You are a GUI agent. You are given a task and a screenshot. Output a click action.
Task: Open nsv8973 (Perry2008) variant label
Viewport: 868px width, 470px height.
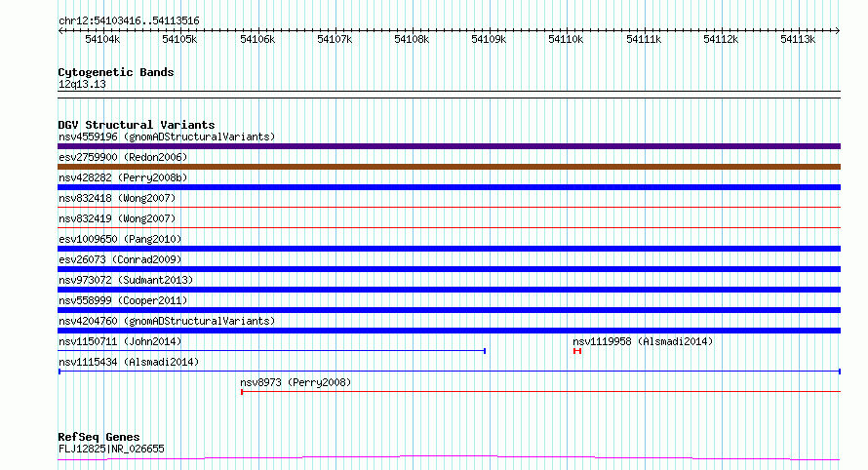click(x=296, y=382)
